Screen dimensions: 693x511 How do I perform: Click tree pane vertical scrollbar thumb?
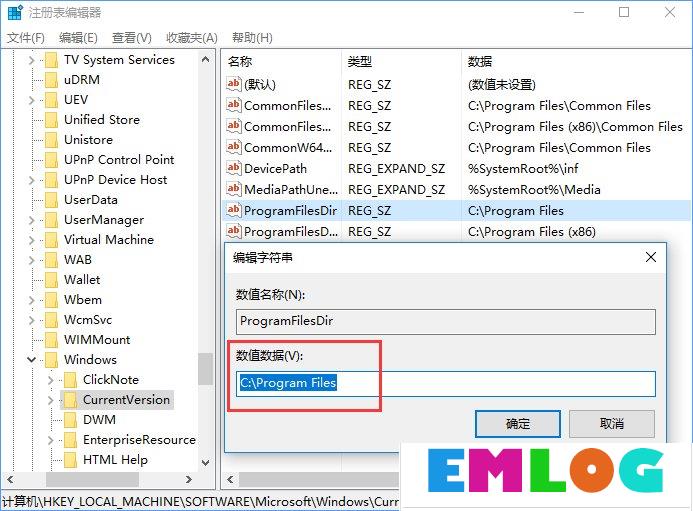click(206, 369)
